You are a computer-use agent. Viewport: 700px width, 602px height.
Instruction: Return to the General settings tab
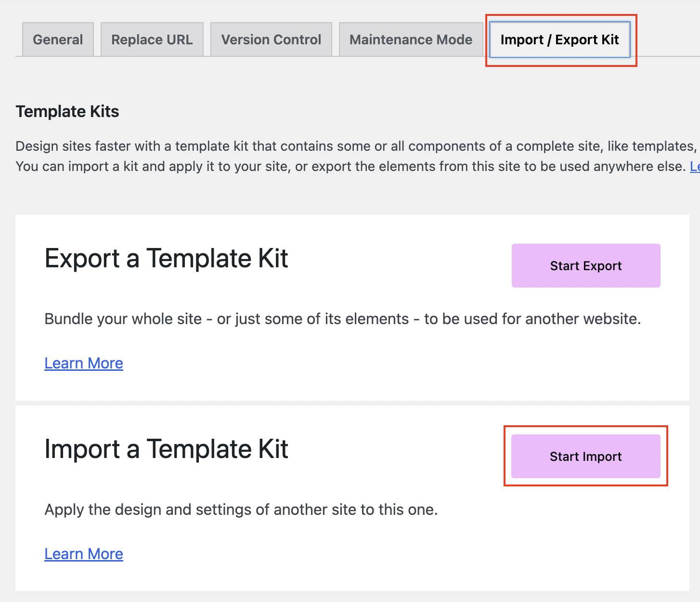click(57, 39)
